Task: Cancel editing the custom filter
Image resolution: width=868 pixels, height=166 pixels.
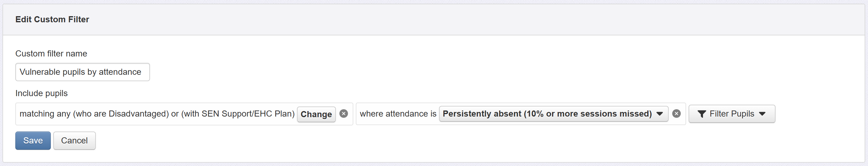Action: 74,140
